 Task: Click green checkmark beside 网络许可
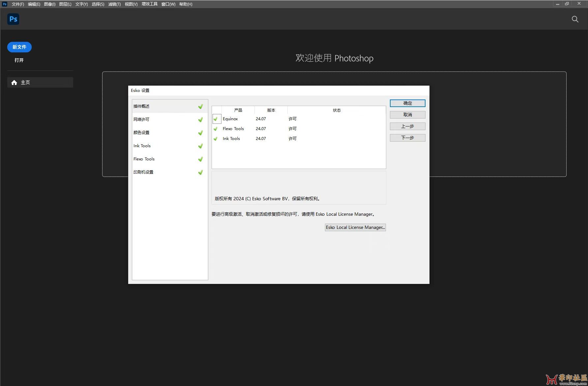[200, 120]
